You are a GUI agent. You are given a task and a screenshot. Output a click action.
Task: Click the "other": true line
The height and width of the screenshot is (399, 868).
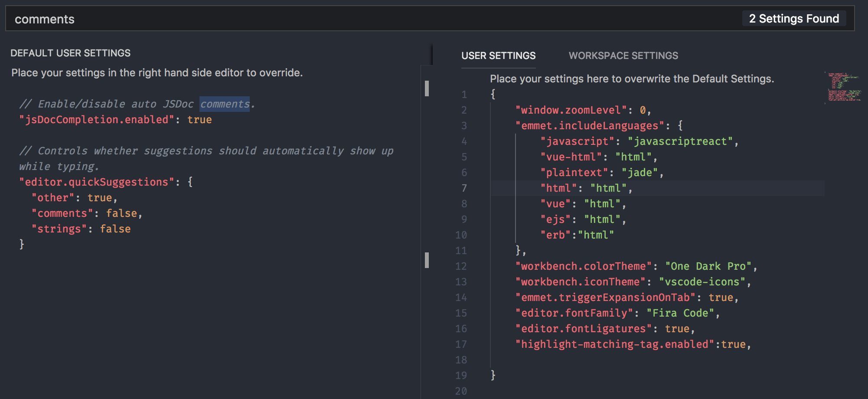[74, 198]
